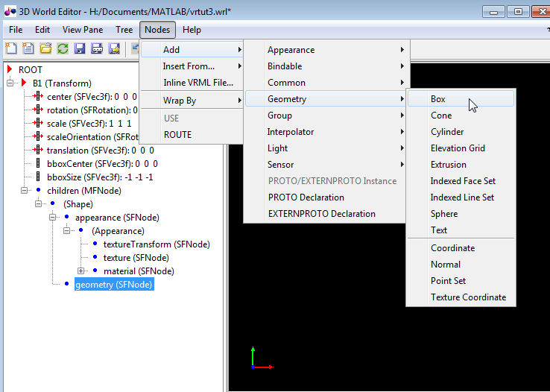
Task: Select the bboxSize (SFVec3f) tree row
Action: (100, 177)
